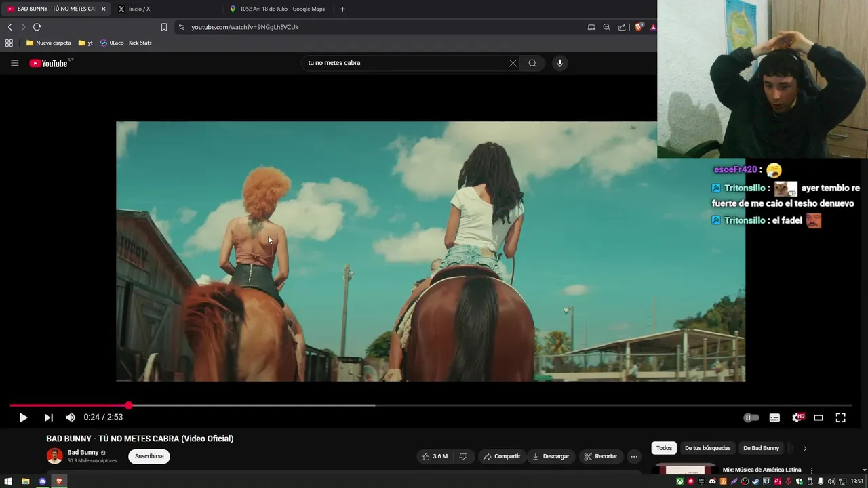Open the '0Laco - Kick Stats' bookmark
Image resolution: width=868 pixels, height=488 pixels.
coord(125,43)
